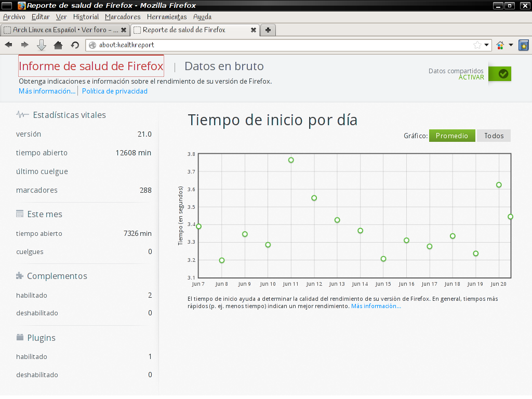Screen dimensions: 532x399
Task: Click the Jun 17 data point on chart
Action: point(430,246)
